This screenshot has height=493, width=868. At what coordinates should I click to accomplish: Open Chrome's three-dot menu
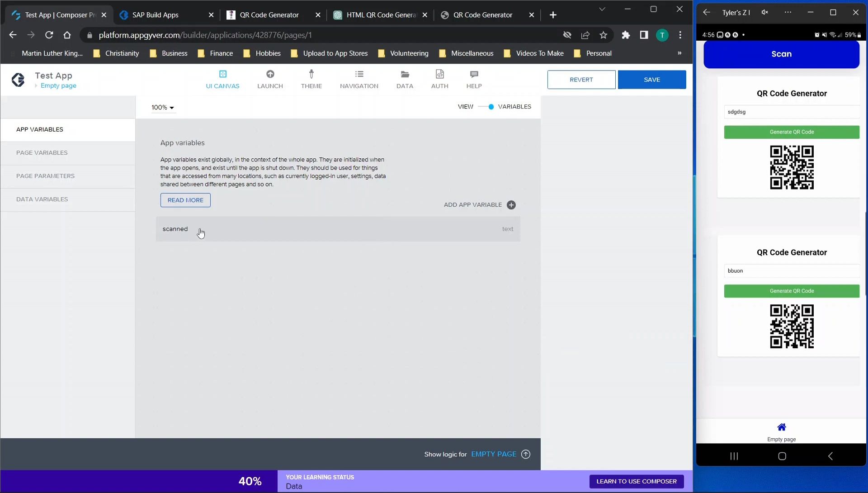coord(680,35)
